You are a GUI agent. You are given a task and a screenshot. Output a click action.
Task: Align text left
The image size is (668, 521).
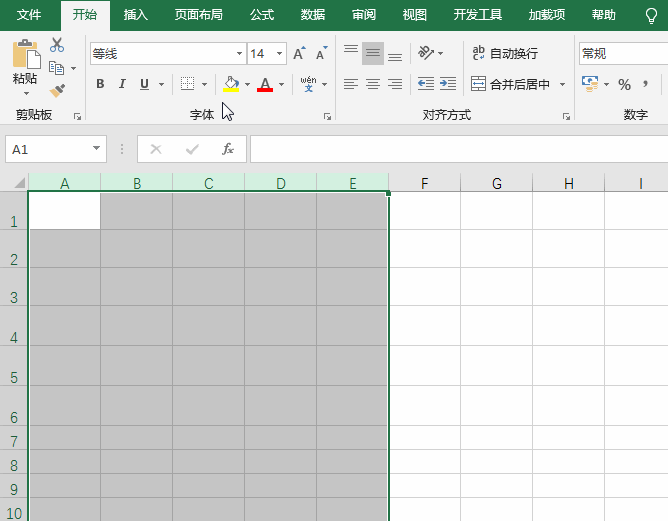351,84
